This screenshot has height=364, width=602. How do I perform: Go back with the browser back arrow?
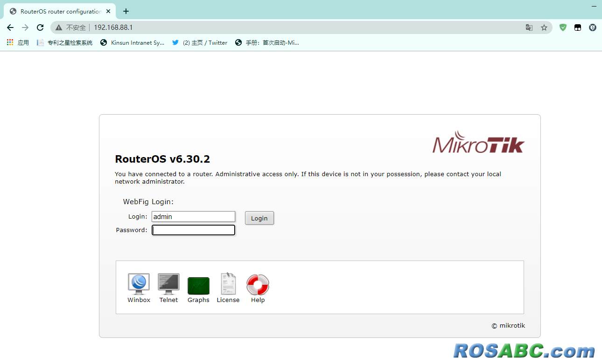tap(10, 27)
